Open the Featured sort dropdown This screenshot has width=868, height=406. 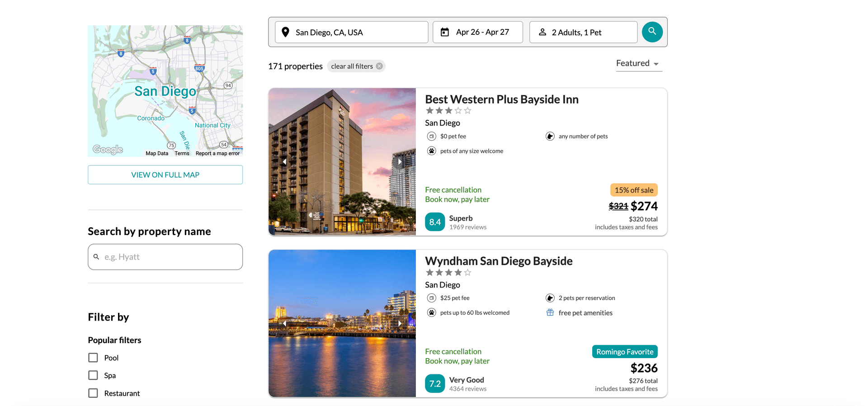click(639, 63)
